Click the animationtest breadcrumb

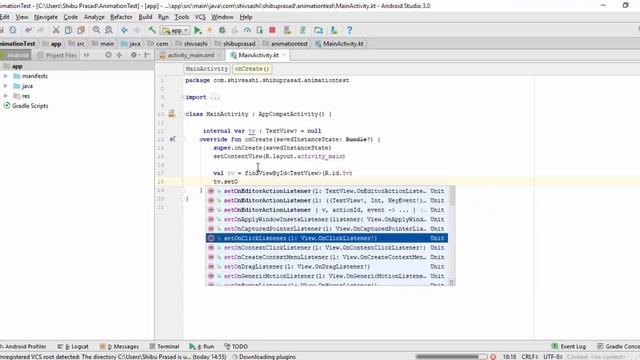pyautogui.click(x=285, y=44)
